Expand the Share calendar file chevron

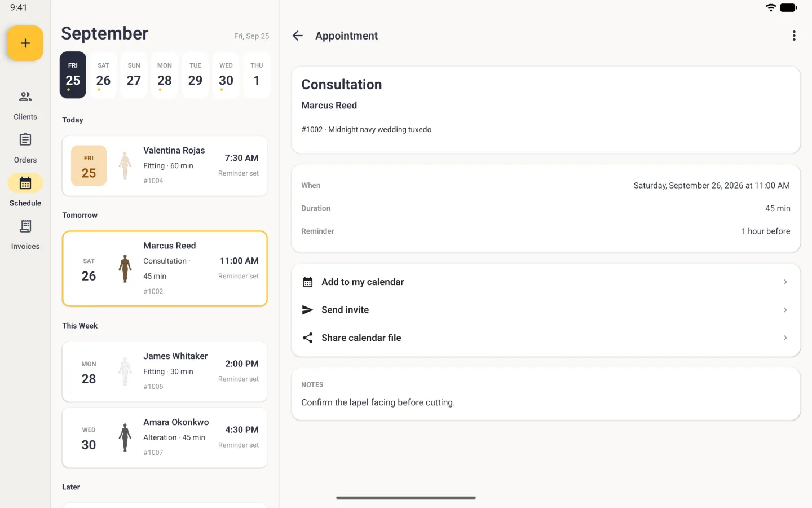(x=785, y=338)
